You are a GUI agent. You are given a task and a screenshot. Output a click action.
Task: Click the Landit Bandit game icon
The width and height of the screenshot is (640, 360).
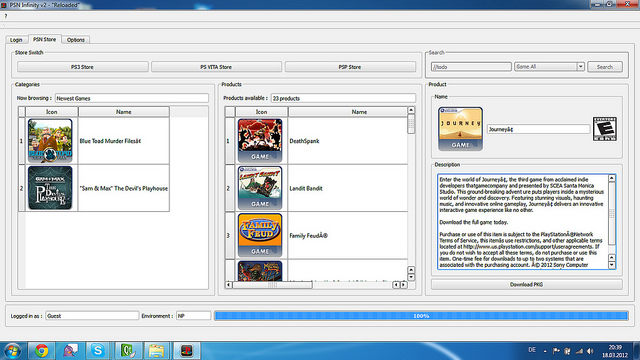[260, 188]
